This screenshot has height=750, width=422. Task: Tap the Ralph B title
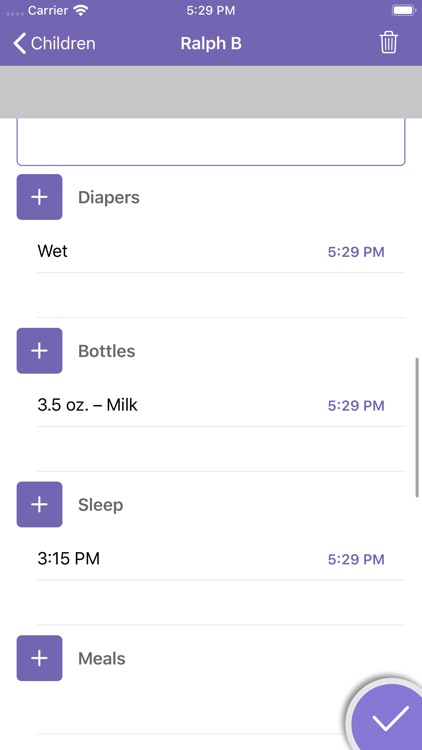(211, 44)
